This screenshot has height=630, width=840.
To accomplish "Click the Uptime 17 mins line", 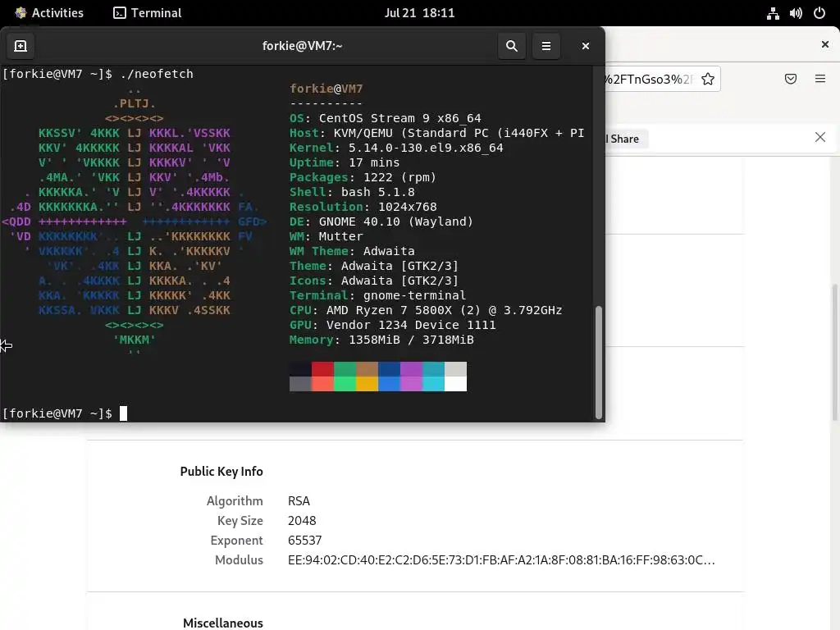I will pos(345,163).
